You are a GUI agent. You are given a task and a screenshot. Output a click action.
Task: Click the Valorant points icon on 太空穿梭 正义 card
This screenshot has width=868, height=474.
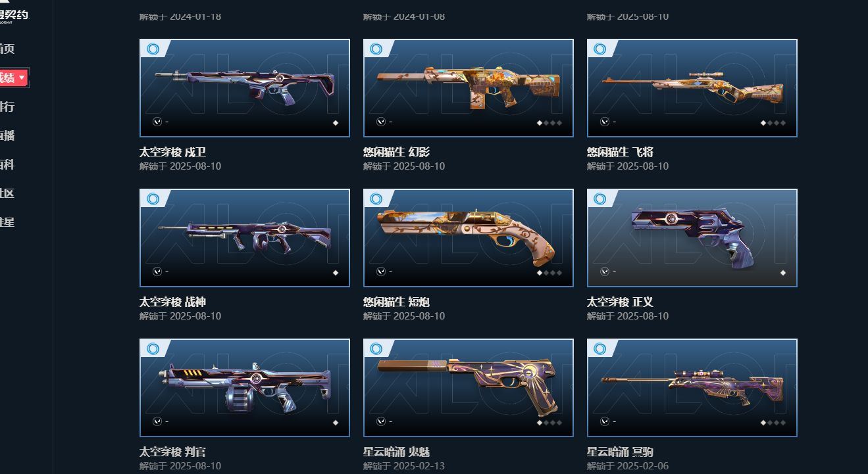click(x=604, y=272)
